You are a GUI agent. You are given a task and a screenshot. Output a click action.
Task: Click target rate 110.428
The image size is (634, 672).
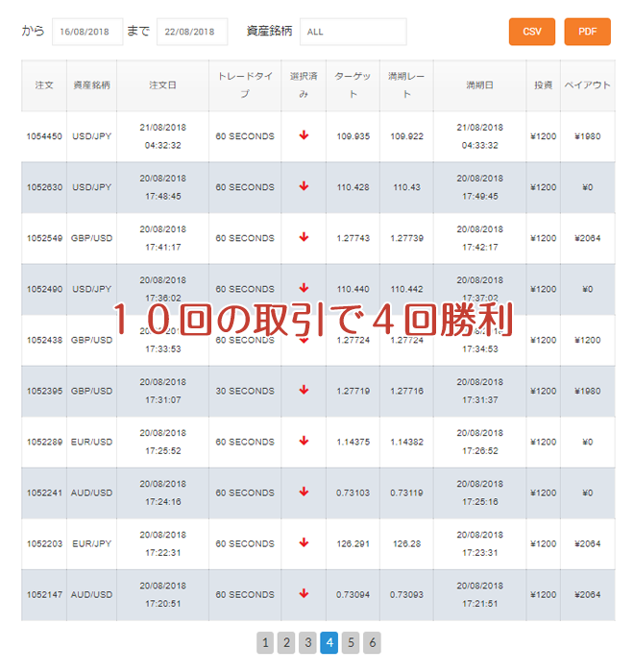click(x=353, y=187)
